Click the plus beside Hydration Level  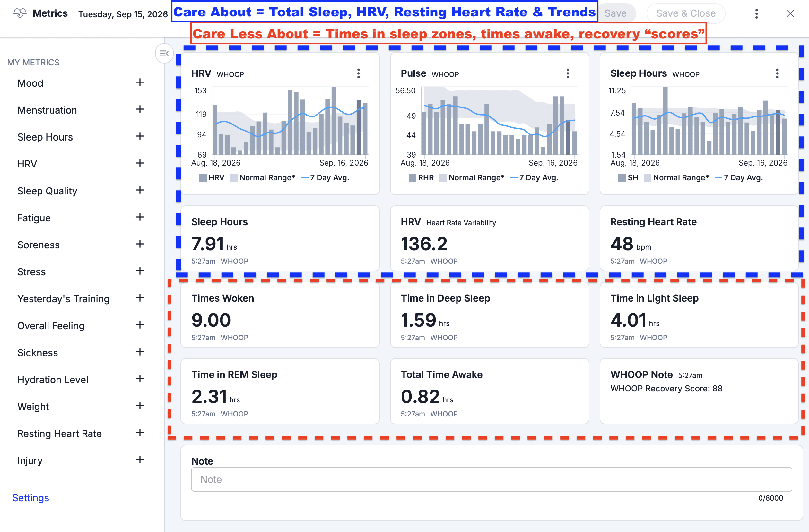[140, 379]
